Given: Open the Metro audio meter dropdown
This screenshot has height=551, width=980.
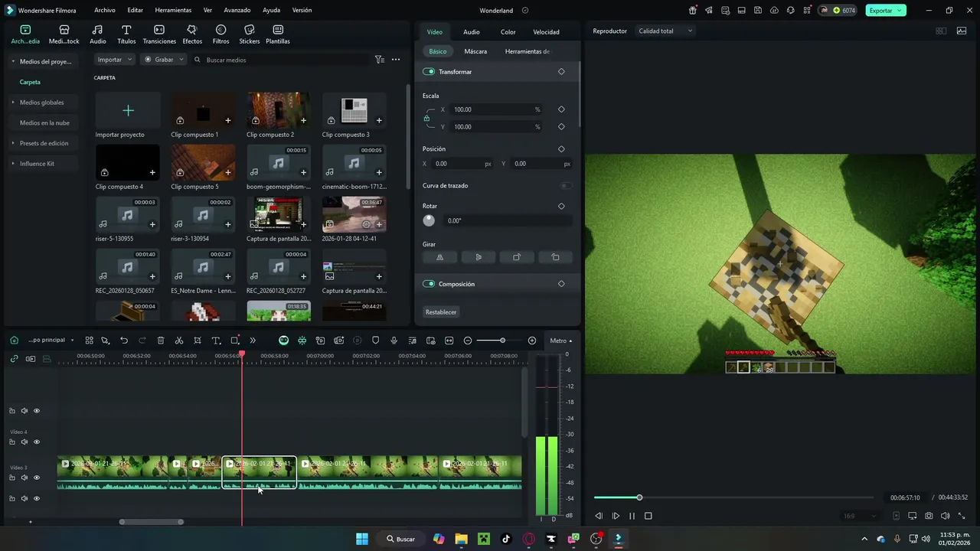Looking at the screenshot, I should [560, 341].
